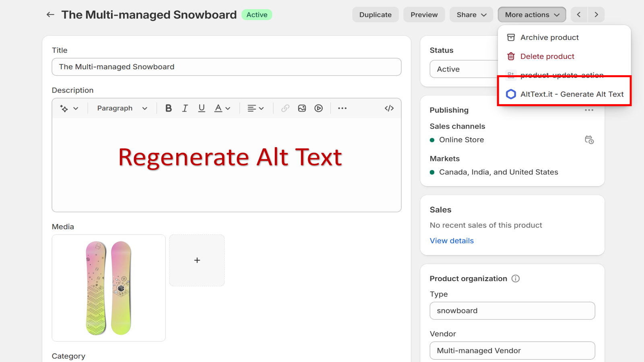This screenshot has width=644, height=362.
Task: Apply underline formatting
Action: [201, 108]
